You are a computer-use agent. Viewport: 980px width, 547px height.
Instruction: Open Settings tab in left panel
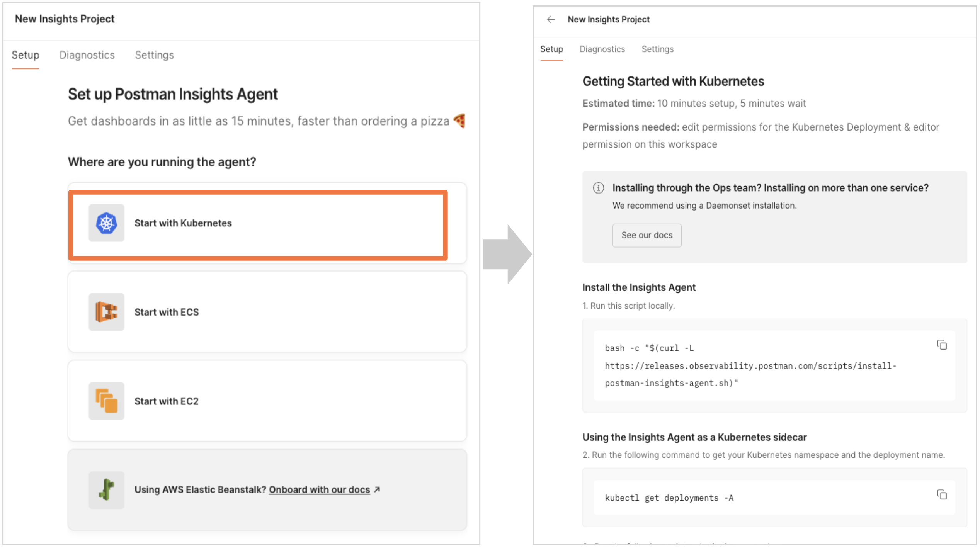coord(154,55)
